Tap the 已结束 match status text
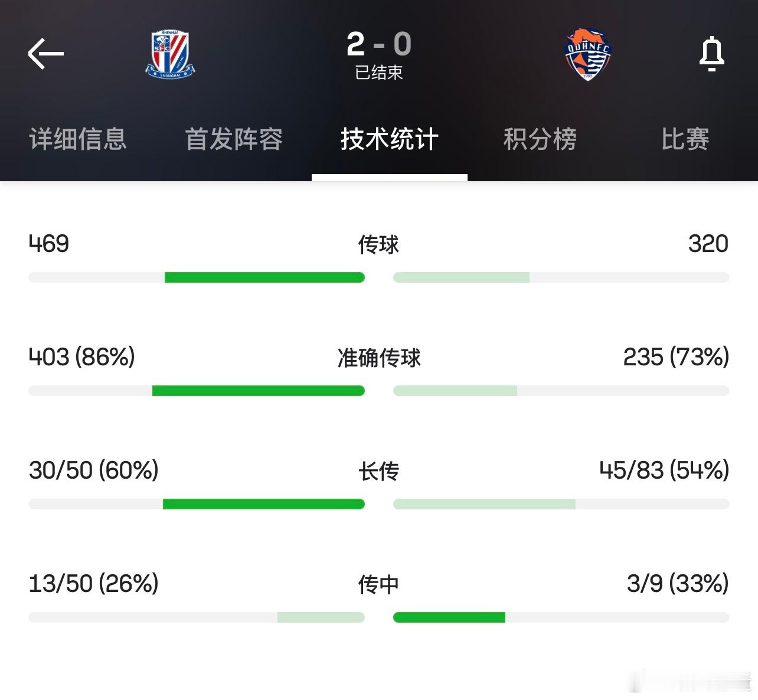The height and width of the screenshot is (700, 758). [379, 73]
